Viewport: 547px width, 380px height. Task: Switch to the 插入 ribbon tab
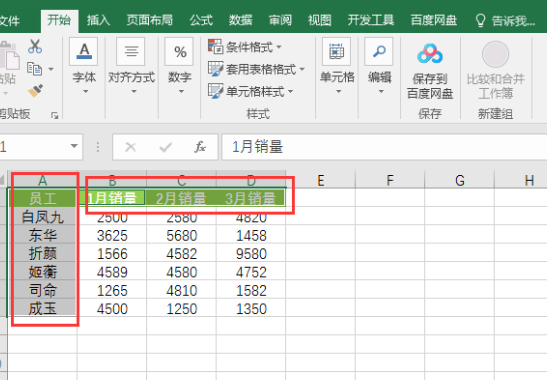point(98,20)
